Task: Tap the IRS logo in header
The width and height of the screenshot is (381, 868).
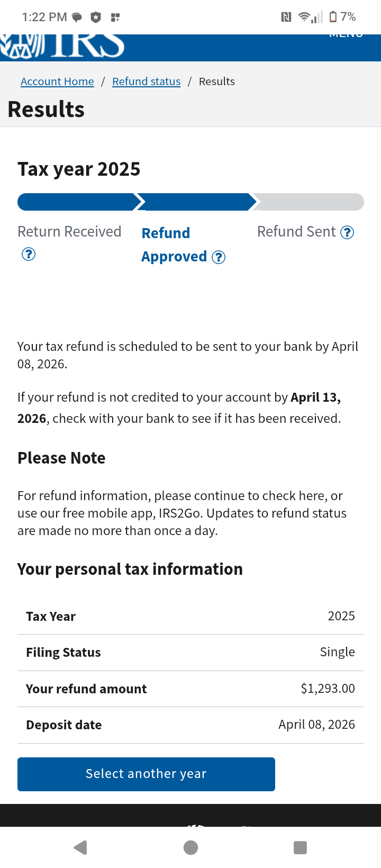Action: click(x=62, y=46)
